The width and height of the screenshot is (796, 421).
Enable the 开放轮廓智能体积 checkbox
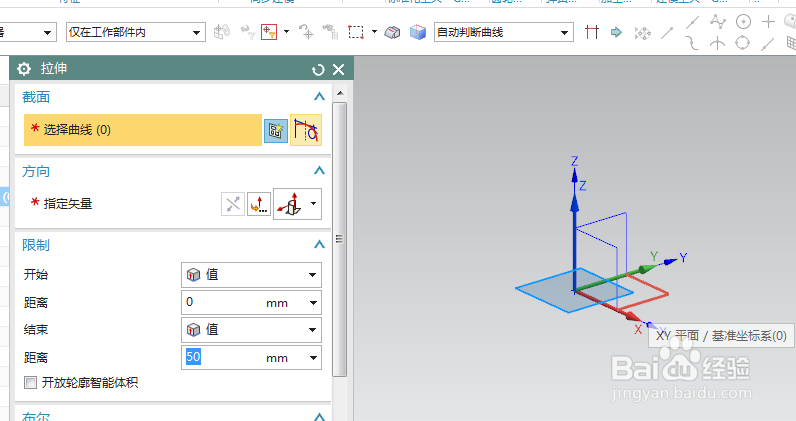pos(30,382)
